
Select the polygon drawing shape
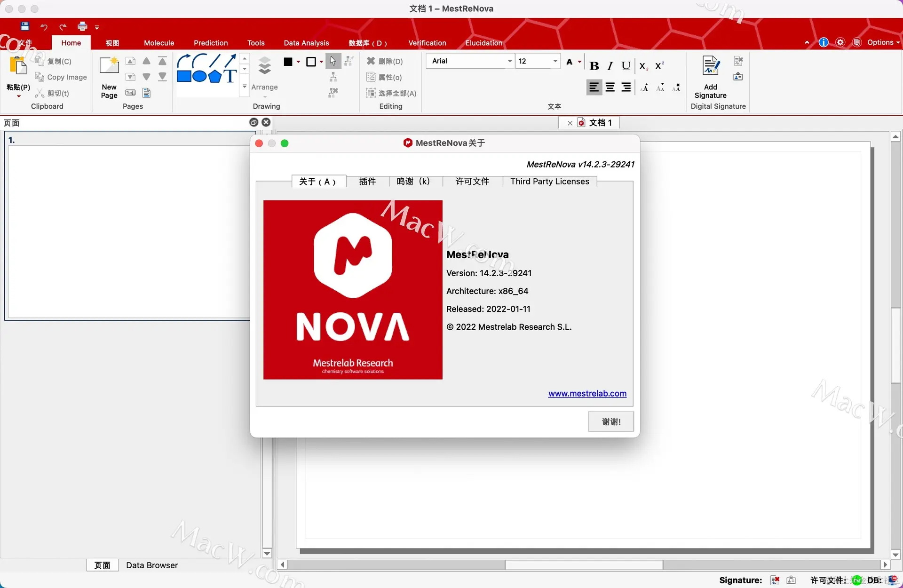[215, 76]
